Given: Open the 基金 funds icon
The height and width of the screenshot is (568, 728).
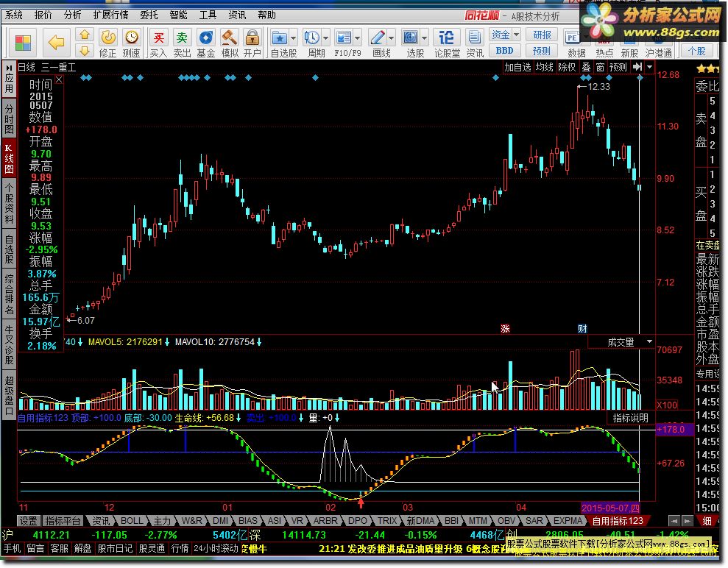Looking at the screenshot, I should [x=205, y=43].
